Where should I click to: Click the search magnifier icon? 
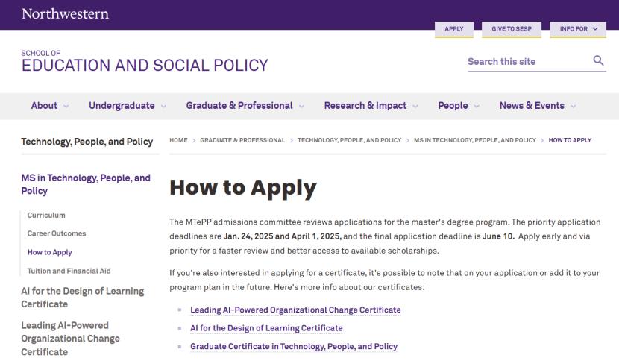tap(598, 60)
